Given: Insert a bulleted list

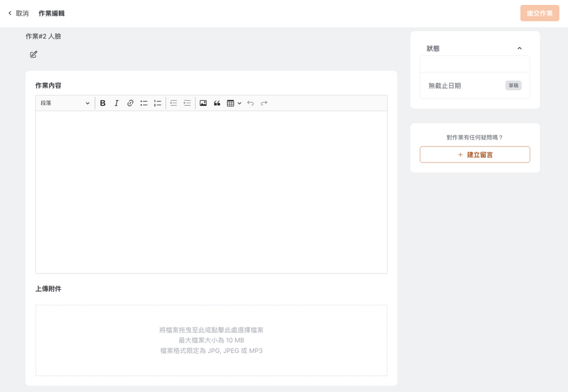Looking at the screenshot, I should point(143,103).
